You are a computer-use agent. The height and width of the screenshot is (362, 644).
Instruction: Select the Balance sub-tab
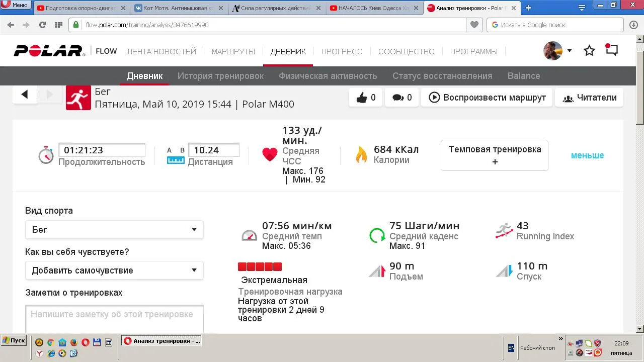click(x=524, y=76)
